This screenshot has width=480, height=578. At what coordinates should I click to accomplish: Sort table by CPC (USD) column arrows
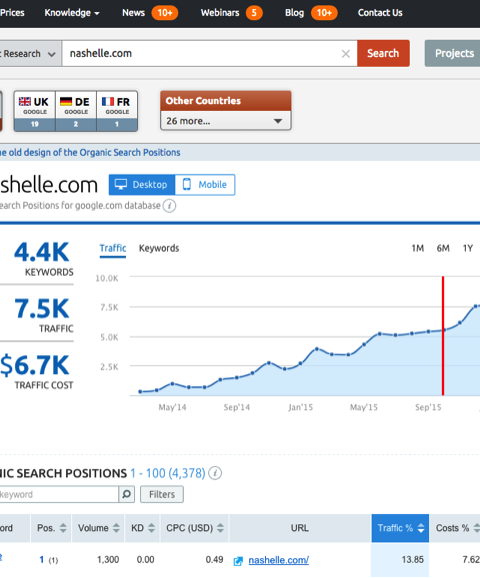pyautogui.click(x=220, y=528)
